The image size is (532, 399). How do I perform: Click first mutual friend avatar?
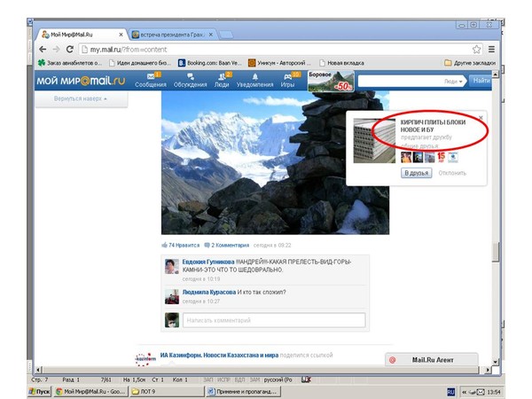click(x=406, y=157)
